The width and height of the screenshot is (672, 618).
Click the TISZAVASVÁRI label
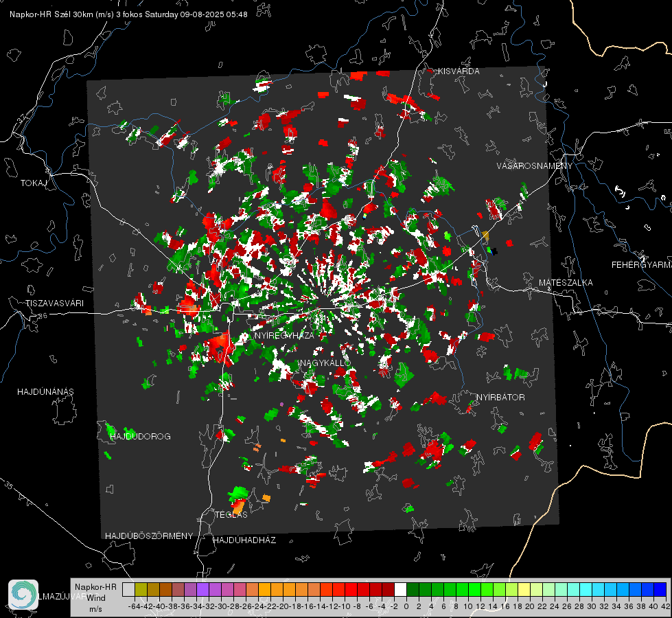point(54,304)
